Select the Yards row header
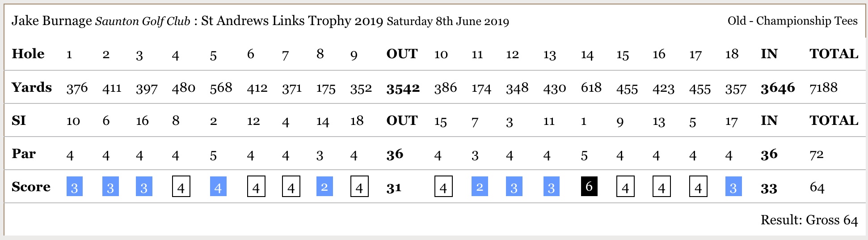 31,87
